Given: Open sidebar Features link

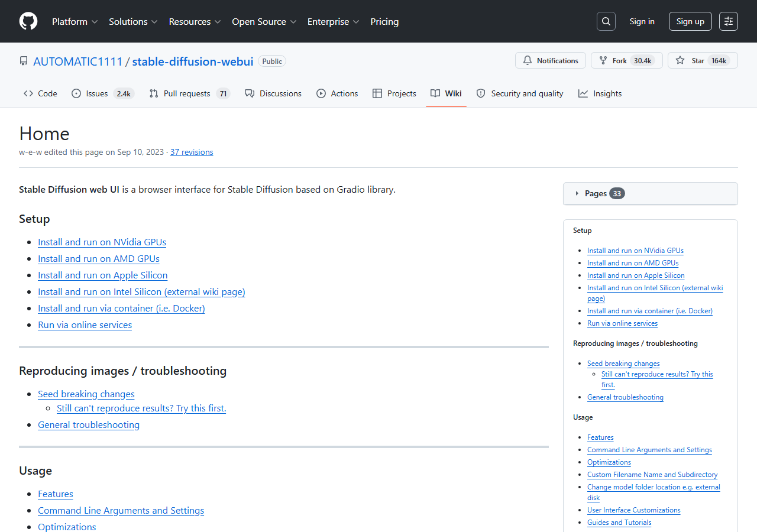Looking at the screenshot, I should (600, 437).
